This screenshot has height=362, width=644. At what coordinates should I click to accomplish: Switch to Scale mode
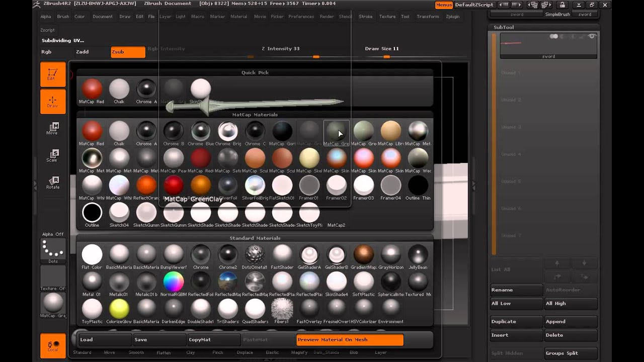[53, 156]
